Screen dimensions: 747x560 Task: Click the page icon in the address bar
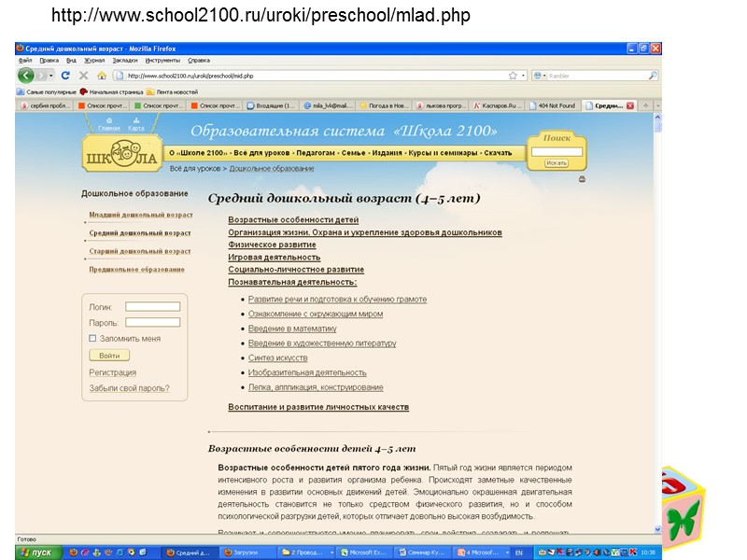pyautogui.click(x=120, y=76)
